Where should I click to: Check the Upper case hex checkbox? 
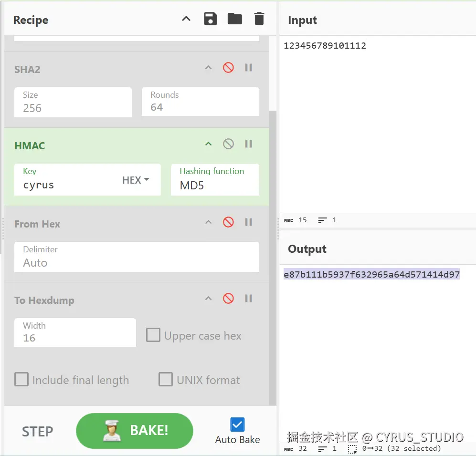pyautogui.click(x=153, y=335)
